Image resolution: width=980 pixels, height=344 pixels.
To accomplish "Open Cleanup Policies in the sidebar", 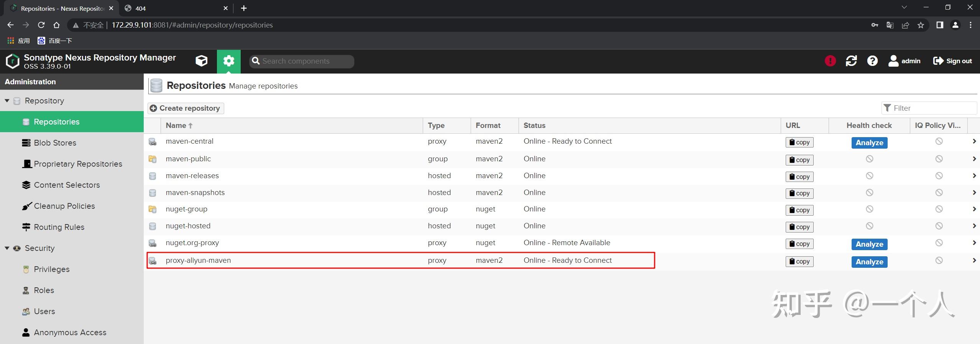I will coord(64,206).
